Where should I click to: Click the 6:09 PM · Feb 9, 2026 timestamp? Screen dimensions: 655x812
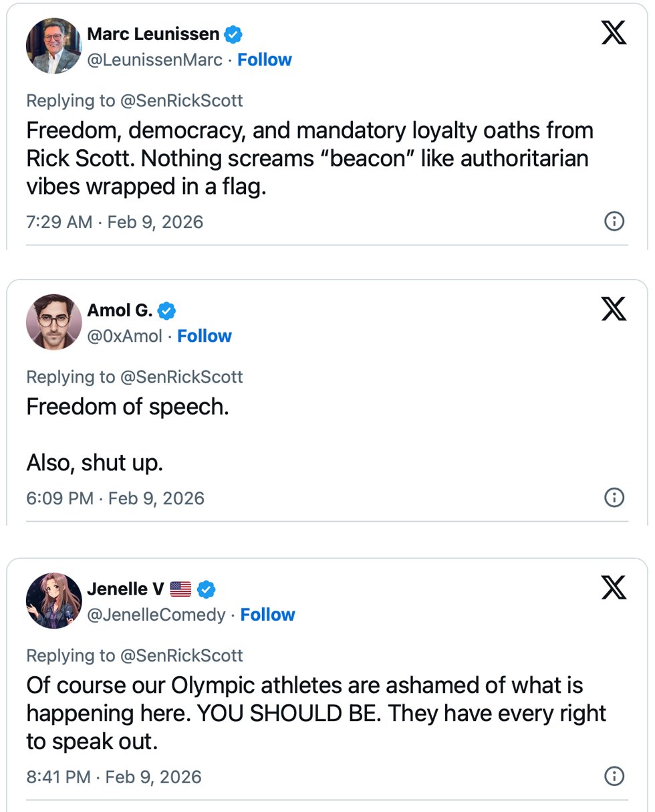coord(115,498)
